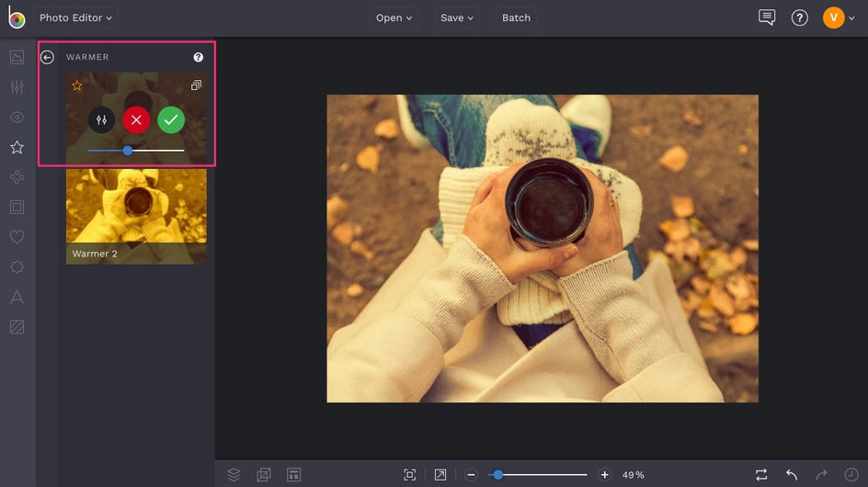The height and width of the screenshot is (487, 868).
Task: Open the Warmer help question mark
Action: [199, 57]
